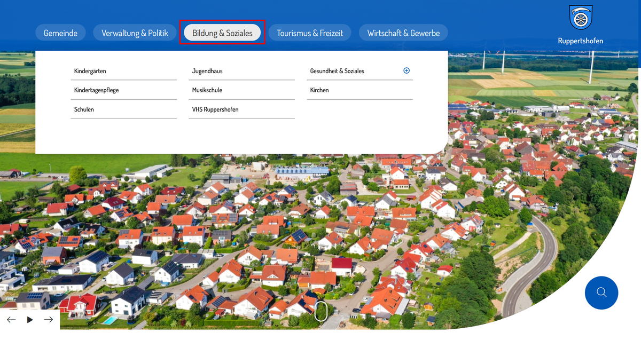Viewport: 641px width, 364px height.
Task: Open VHS Ruppershofen link
Action: click(242, 109)
